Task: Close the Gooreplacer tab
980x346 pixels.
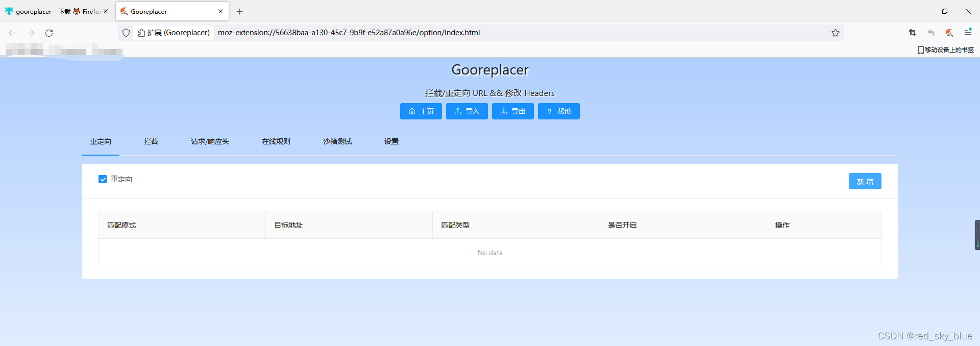Action: point(220,11)
